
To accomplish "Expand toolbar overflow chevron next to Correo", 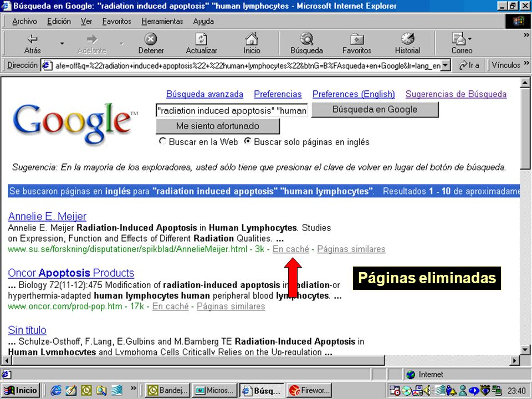I will [x=526, y=34].
